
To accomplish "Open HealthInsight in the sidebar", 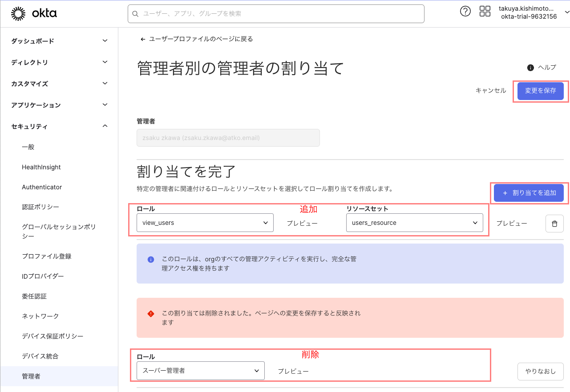I will point(41,167).
